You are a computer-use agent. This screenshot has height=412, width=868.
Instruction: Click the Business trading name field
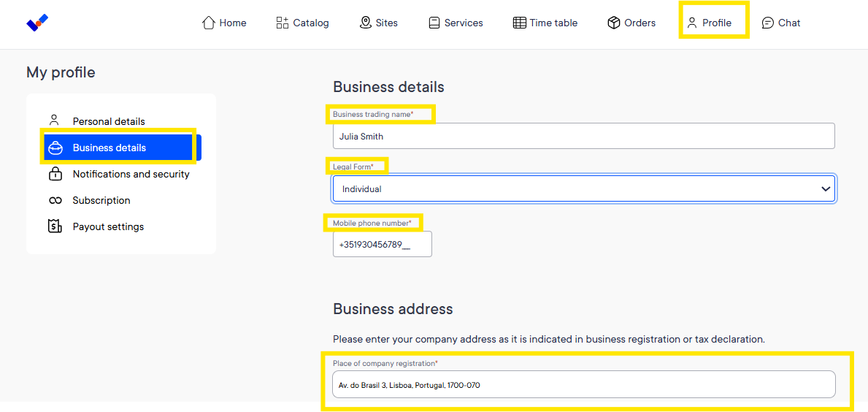(x=583, y=136)
